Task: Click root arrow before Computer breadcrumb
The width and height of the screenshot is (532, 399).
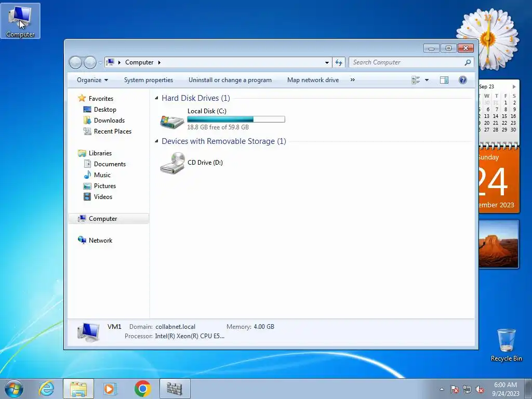Action: (x=119, y=62)
